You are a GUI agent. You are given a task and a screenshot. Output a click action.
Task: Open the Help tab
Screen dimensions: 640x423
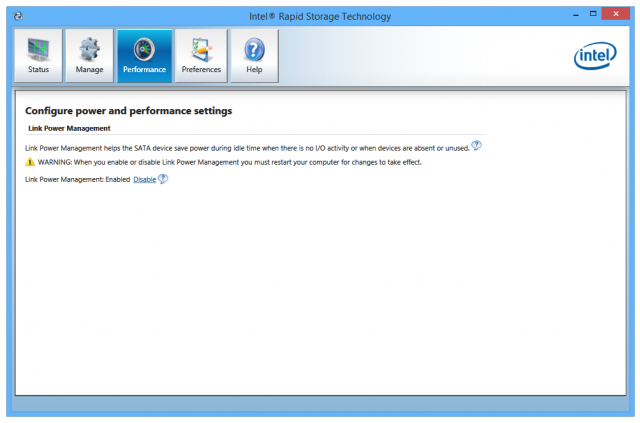pos(254,56)
